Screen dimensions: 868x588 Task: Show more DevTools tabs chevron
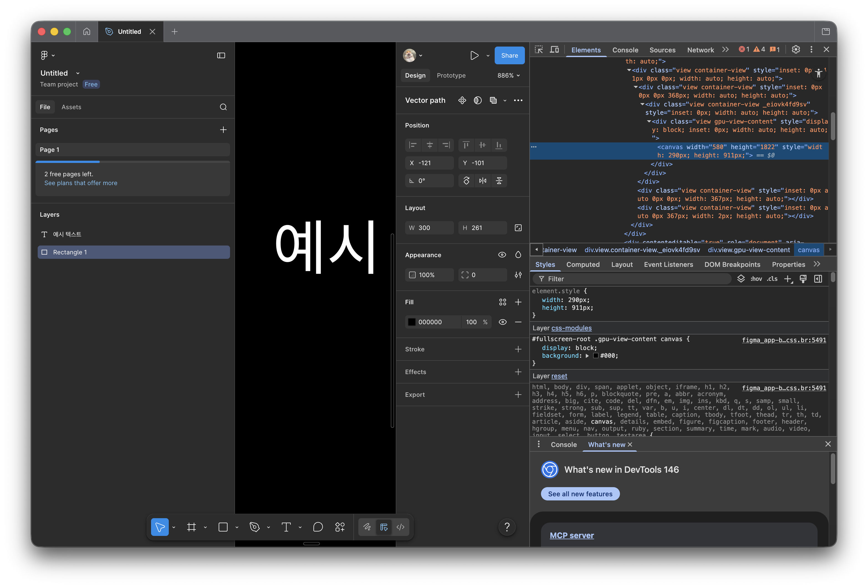(x=725, y=50)
